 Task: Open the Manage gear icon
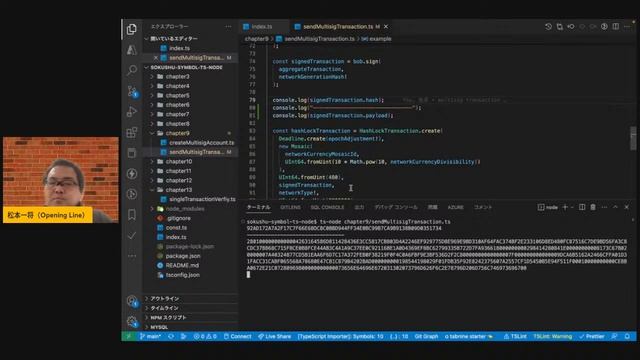coord(132,322)
